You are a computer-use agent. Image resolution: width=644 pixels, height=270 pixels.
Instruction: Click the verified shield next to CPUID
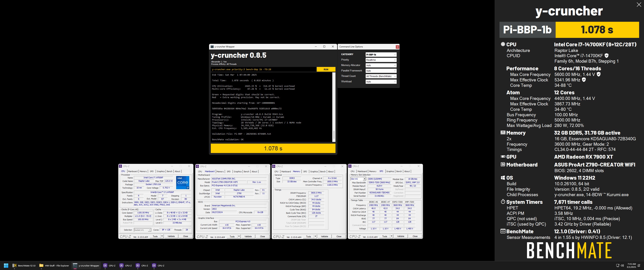[606, 56]
